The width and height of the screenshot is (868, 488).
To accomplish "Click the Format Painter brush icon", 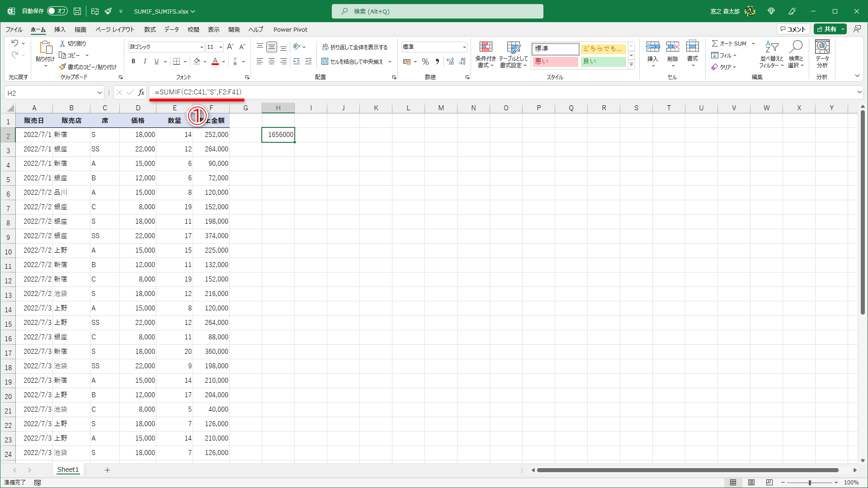I will (62, 67).
